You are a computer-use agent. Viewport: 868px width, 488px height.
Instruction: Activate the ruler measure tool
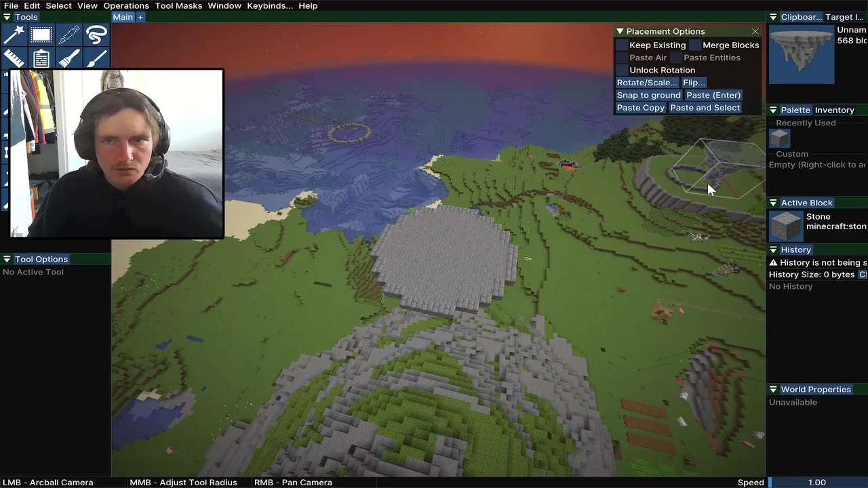tap(14, 58)
